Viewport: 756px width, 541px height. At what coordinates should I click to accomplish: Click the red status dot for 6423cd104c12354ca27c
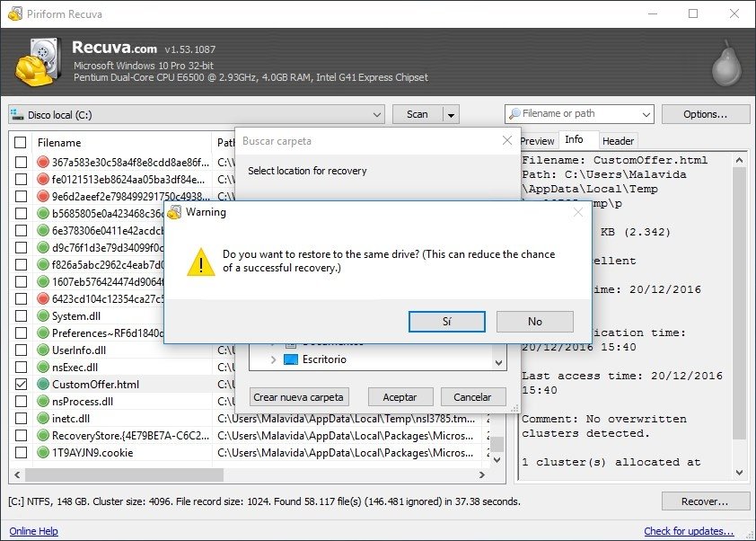43,298
